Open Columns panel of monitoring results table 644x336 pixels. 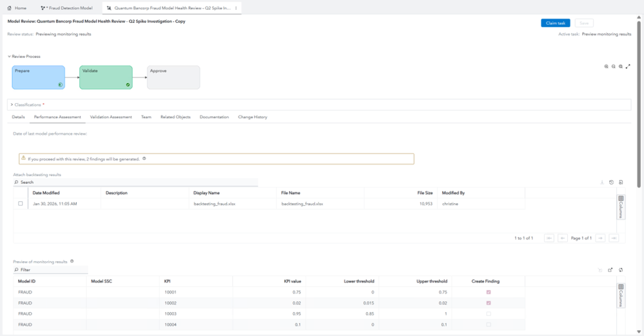coord(621,295)
